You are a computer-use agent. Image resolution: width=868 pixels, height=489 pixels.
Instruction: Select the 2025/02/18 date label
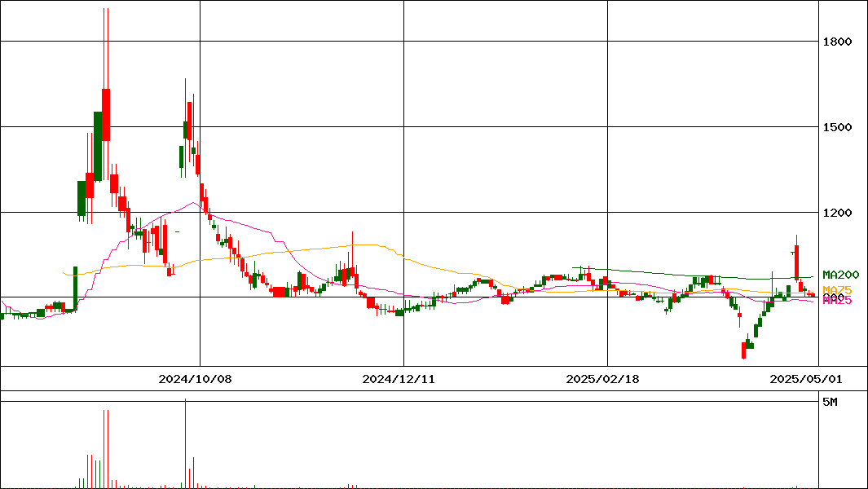pos(602,379)
